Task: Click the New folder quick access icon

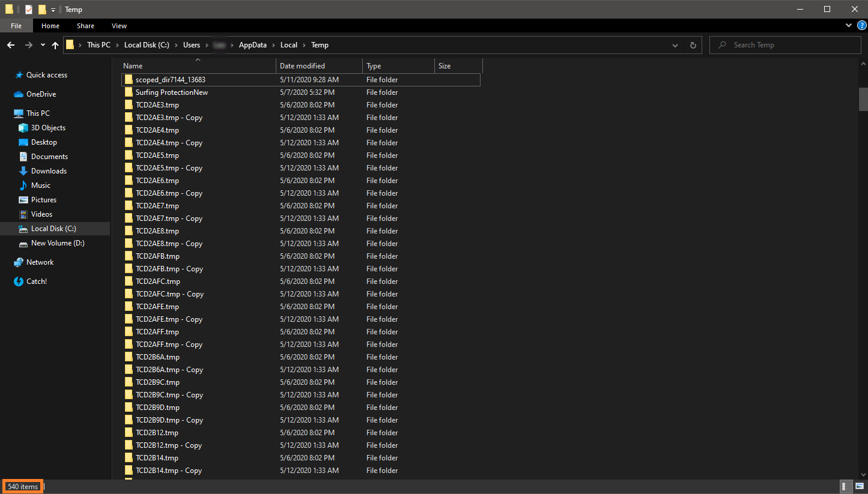Action: click(x=41, y=9)
